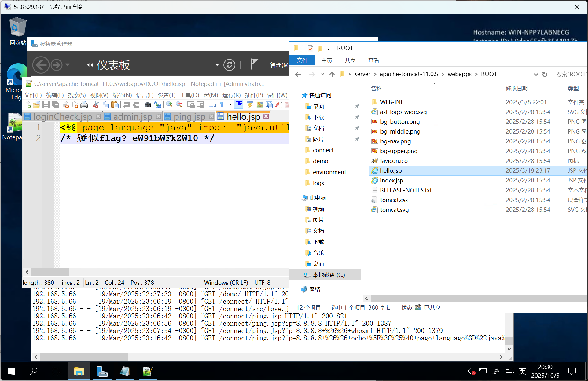Click the Undo arrow in Notepad++ toolbar
Screen dimensions: 588x381
point(127,105)
